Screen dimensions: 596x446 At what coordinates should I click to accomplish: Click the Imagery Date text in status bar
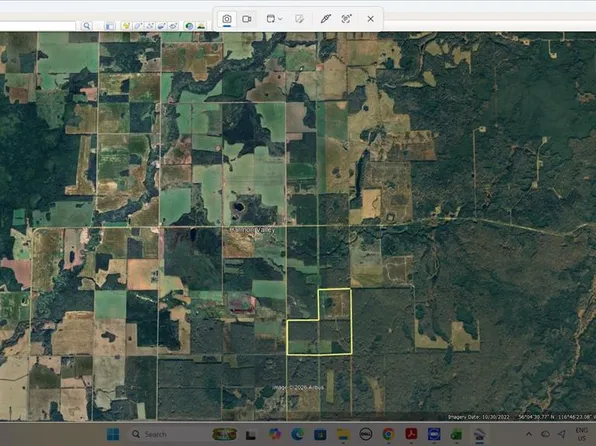pos(478,417)
